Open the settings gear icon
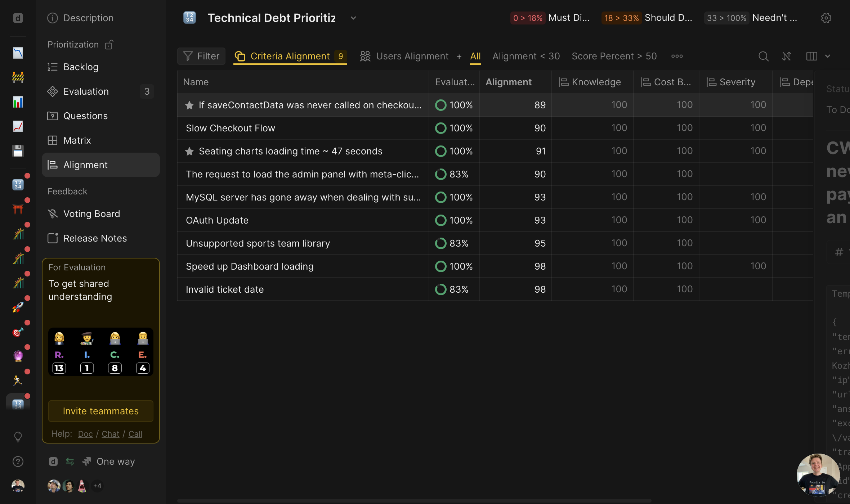Image resolution: width=850 pixels, height=504 pixels. coord(826,18)
